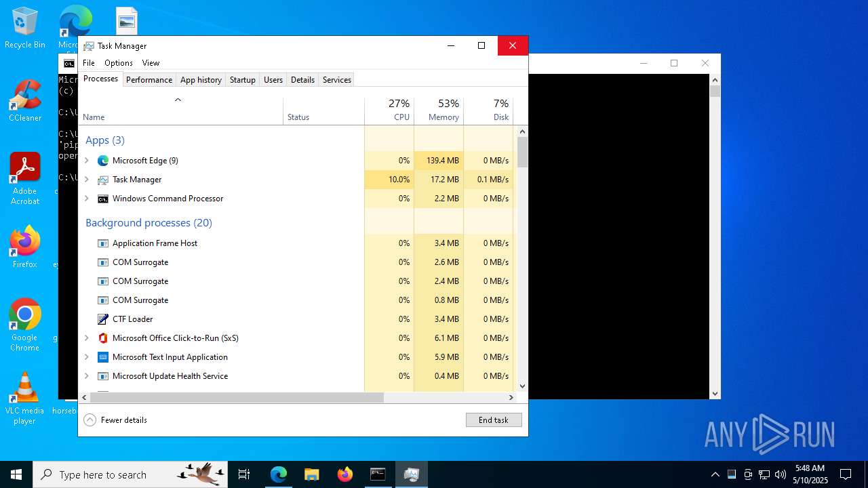Select the Apps (3) heading
Image resolution: width=868 pixels, height=488 pixels.
pyautogui.click(x=105, y=140)
